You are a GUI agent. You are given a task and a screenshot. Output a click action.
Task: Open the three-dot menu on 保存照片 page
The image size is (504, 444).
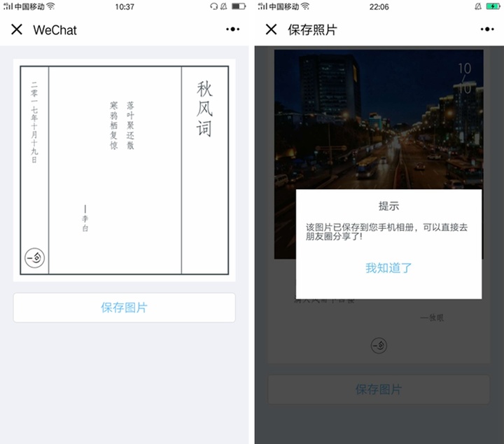pyautogui.click(x=487, y=29)
